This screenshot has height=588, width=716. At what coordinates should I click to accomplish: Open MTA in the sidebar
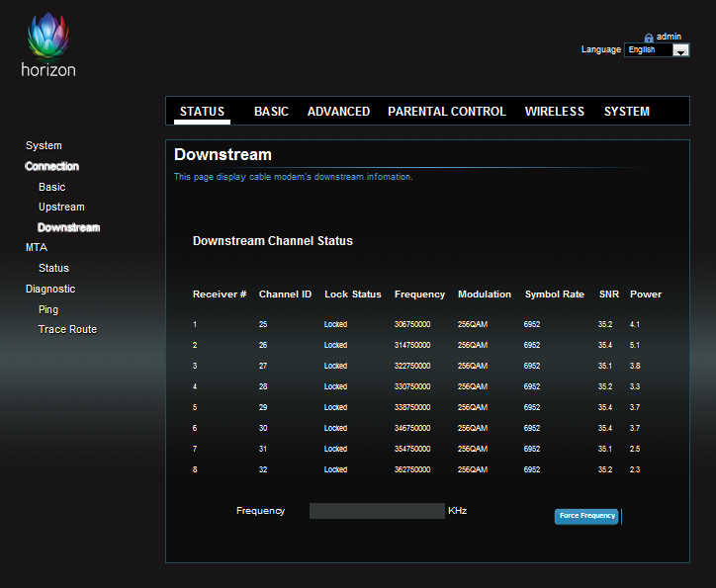(x=36, y=247)
